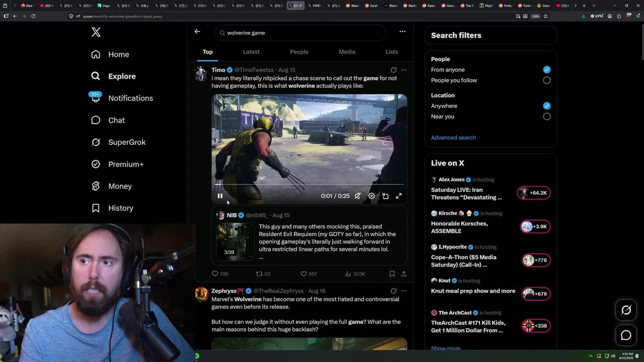Open Zephryss profile avatar
This screenshot has height=362, width=644.
point(201,294)
